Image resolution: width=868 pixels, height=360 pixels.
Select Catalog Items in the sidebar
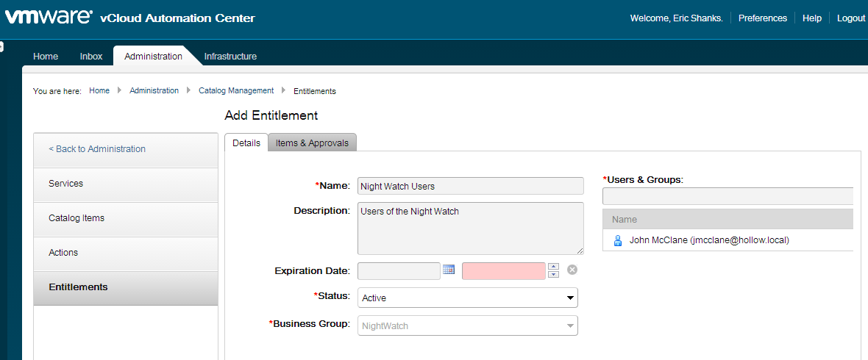[77, 218]
